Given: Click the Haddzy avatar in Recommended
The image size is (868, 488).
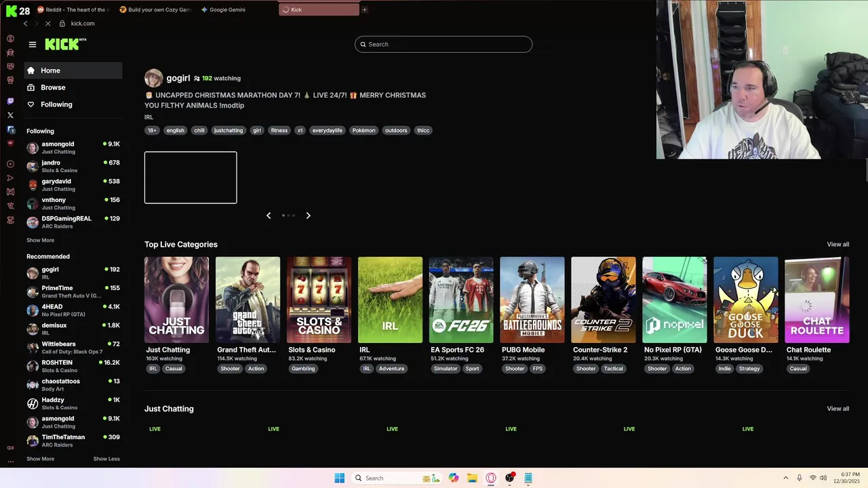Looking at the screenshot, I should click(x=33, y=403).
